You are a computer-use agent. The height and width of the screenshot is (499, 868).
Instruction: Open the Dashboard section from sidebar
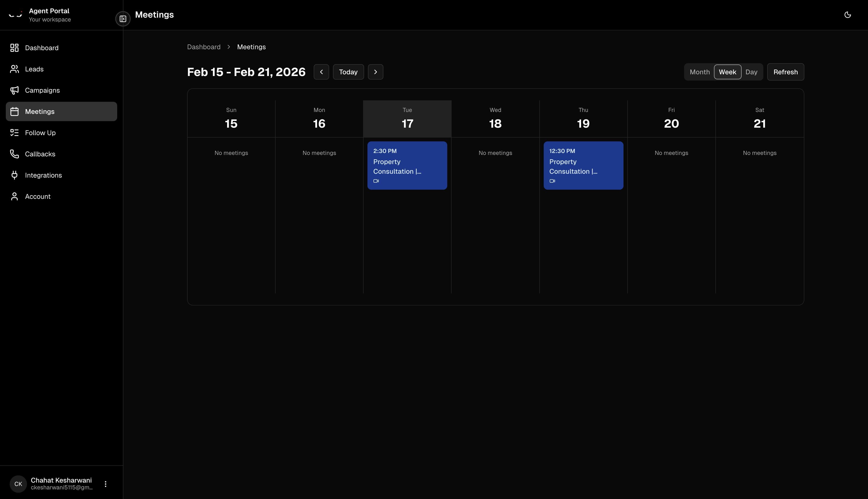41,48
